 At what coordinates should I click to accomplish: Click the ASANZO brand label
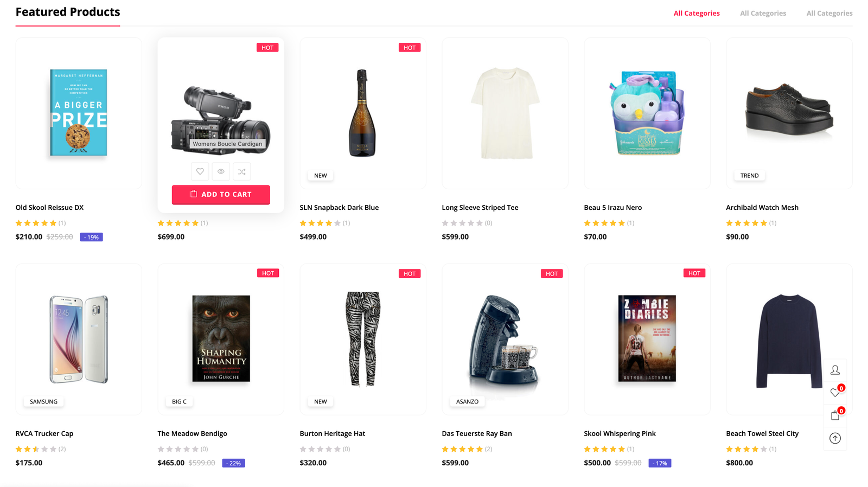(x=467, y=402)
